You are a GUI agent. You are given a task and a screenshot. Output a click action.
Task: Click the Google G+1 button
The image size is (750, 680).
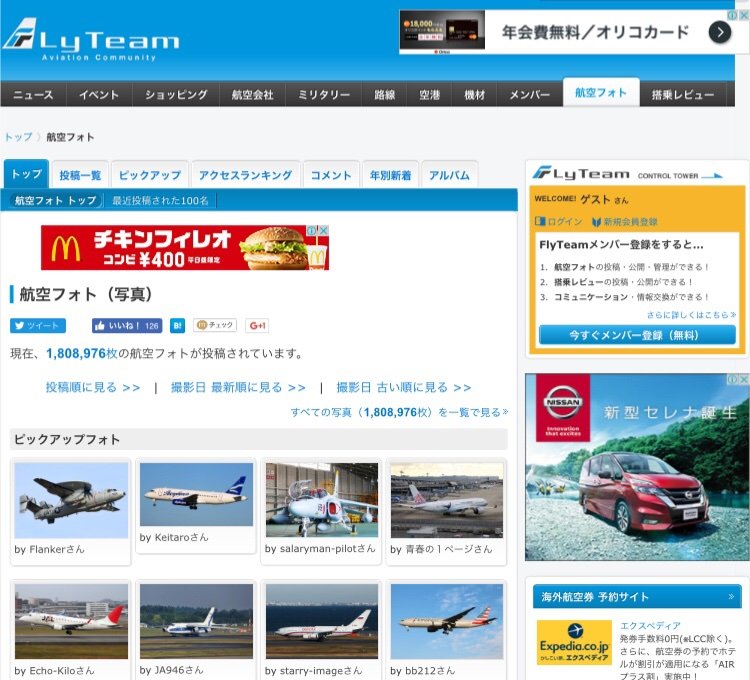coord(257,326)
